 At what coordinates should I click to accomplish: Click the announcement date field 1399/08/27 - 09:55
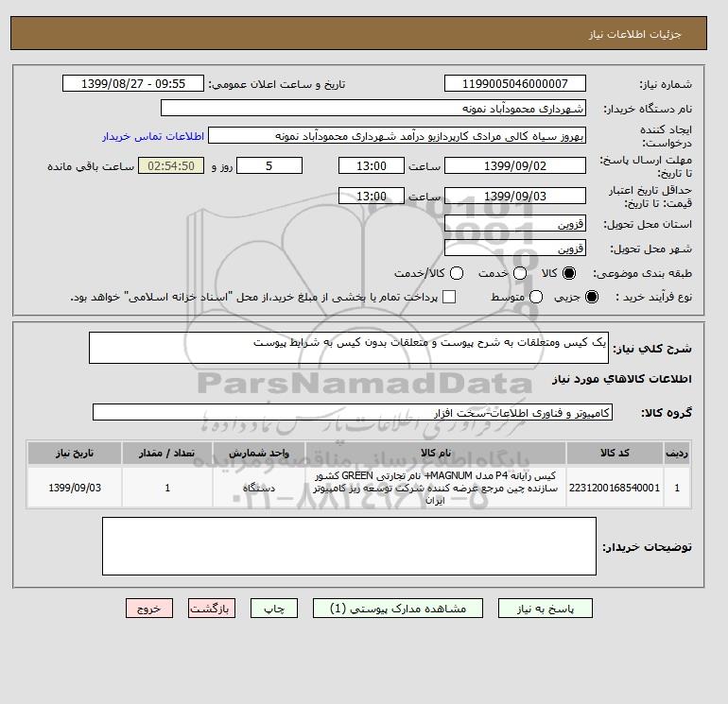[x=133, y=83]
